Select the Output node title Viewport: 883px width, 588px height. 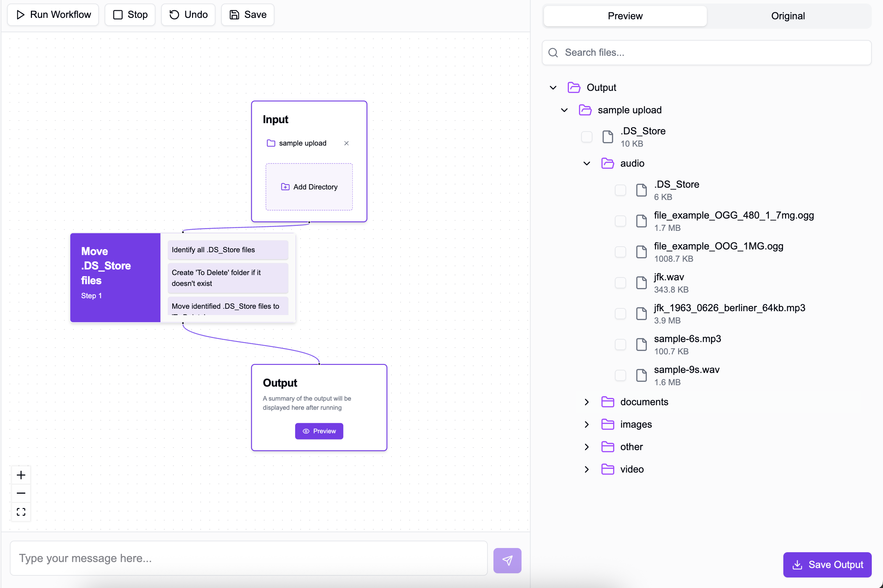[280, 382]
